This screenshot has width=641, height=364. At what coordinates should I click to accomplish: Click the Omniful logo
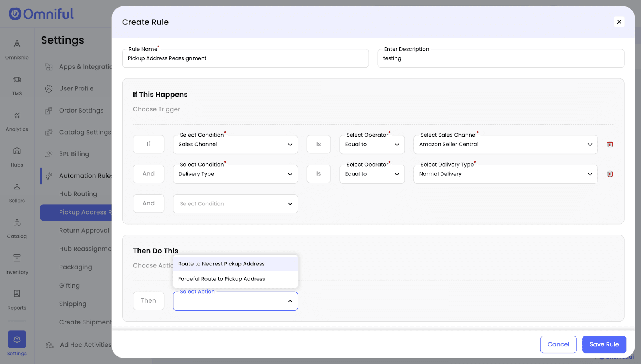[x=41, y=14]
